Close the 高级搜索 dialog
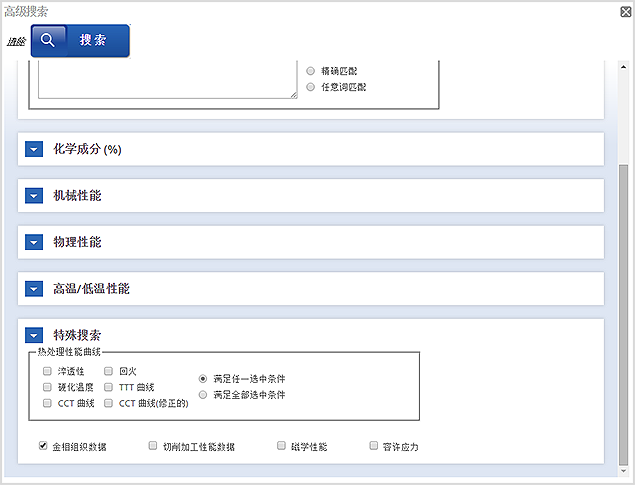Viewport: 635px width, 485px height. [x=624, y=11]
